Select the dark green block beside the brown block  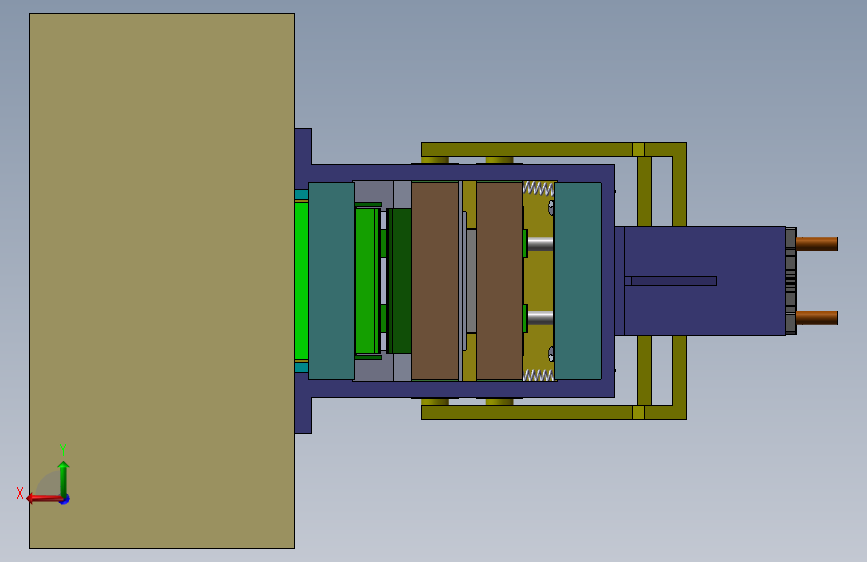coord(399,281)
